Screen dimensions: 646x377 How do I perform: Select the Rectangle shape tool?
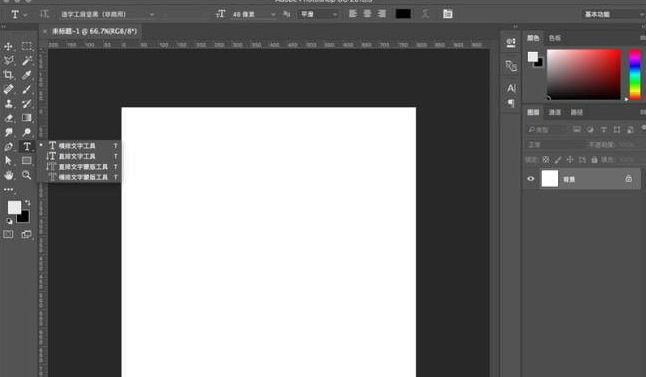(x=27, y=161)
